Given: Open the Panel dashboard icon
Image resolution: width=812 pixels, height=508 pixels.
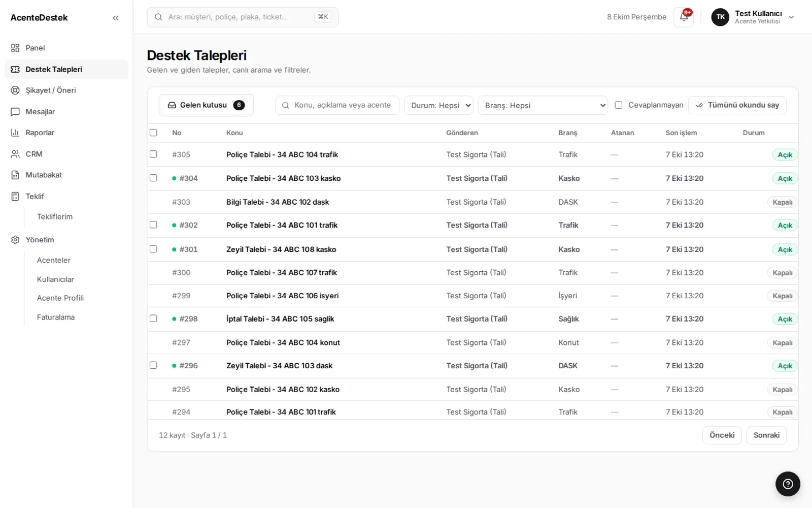Looking at the screenshot, I should [x=15, y=48].
